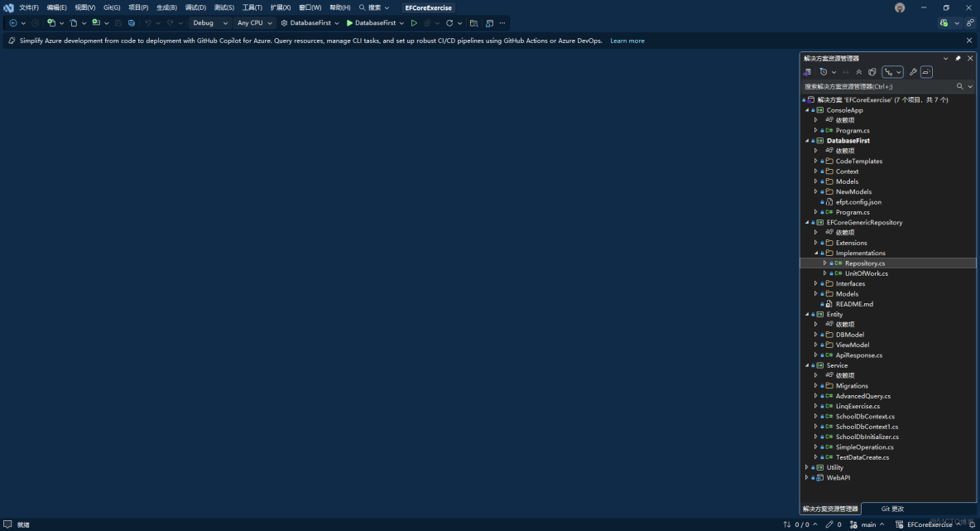Click the main branch indicator in status bar

coord(868,524)
